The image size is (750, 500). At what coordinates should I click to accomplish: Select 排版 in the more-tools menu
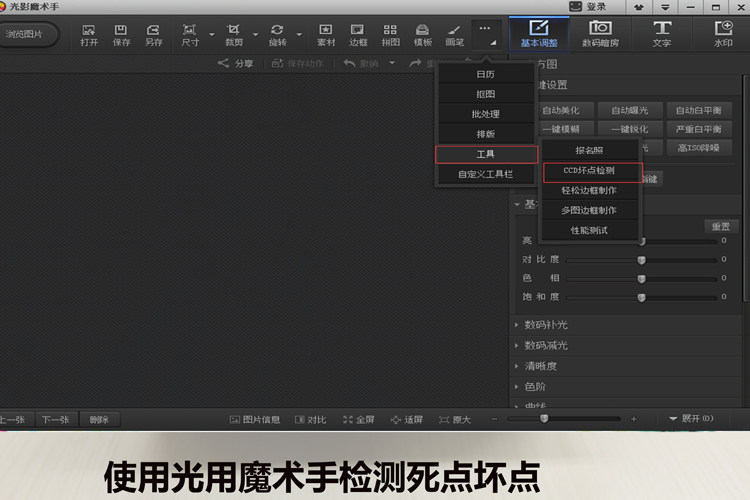pyautogui.click(x=485, y=134)
